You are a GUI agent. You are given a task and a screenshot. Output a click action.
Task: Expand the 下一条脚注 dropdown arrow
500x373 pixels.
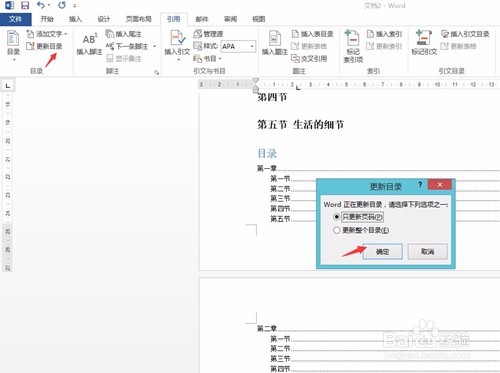tap(155, 46)
